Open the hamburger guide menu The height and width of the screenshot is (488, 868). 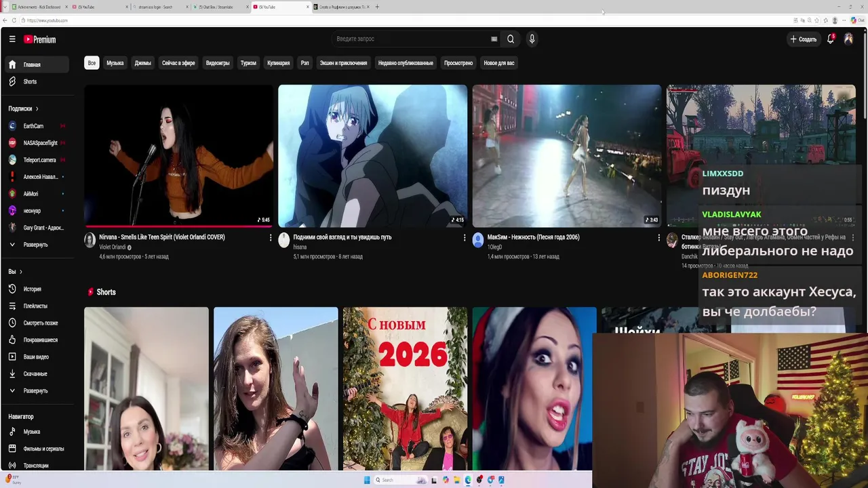12,39
